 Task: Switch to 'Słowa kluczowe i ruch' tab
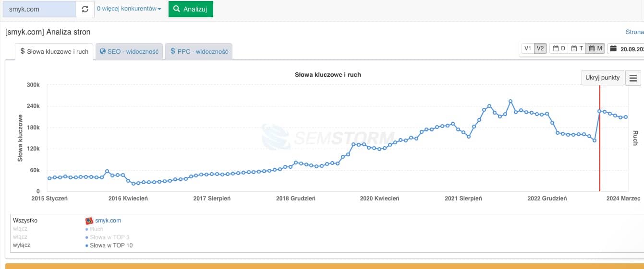coord(54,51)
